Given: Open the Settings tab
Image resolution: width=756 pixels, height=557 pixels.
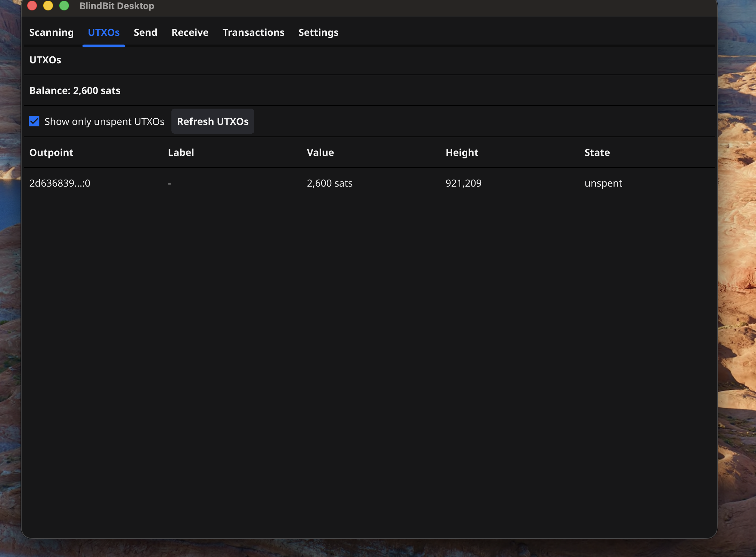Looking at the screenshot, I should 318,32.
